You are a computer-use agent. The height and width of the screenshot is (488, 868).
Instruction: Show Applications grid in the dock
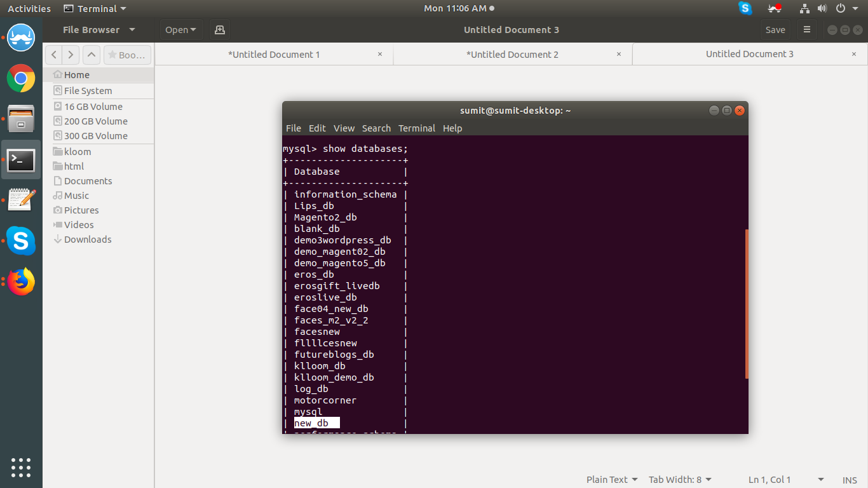[x=21, y=467]
